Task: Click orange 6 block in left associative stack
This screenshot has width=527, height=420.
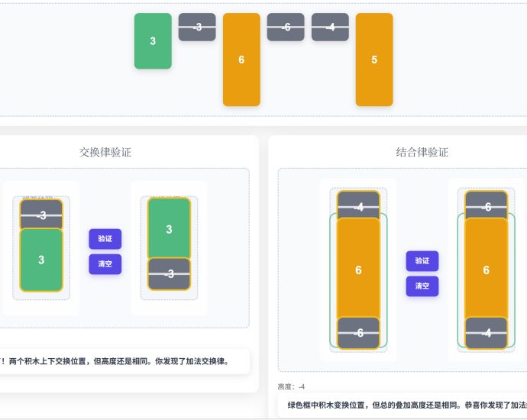Action: pos(359,269)
